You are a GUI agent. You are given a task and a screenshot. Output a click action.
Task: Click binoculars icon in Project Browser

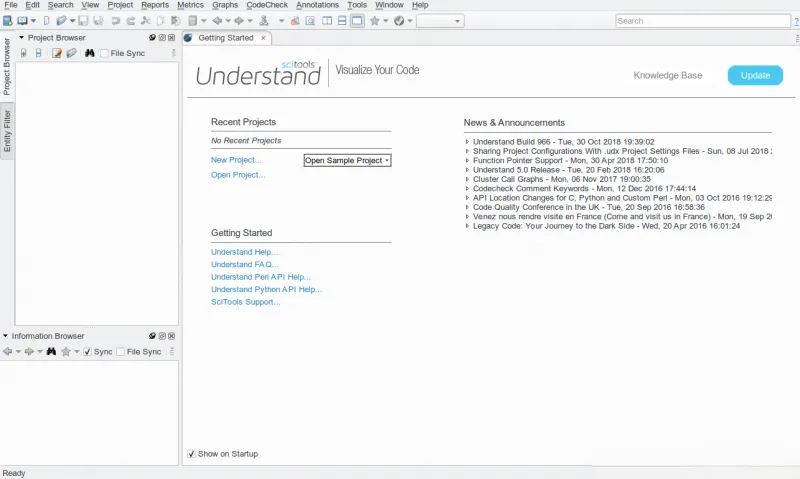tap(90, 53)
